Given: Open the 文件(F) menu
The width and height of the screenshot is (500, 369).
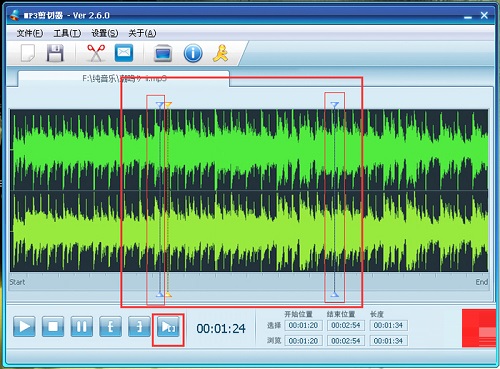Looking at the screenshot, I should pyautogui.click(x=30, y=33).
